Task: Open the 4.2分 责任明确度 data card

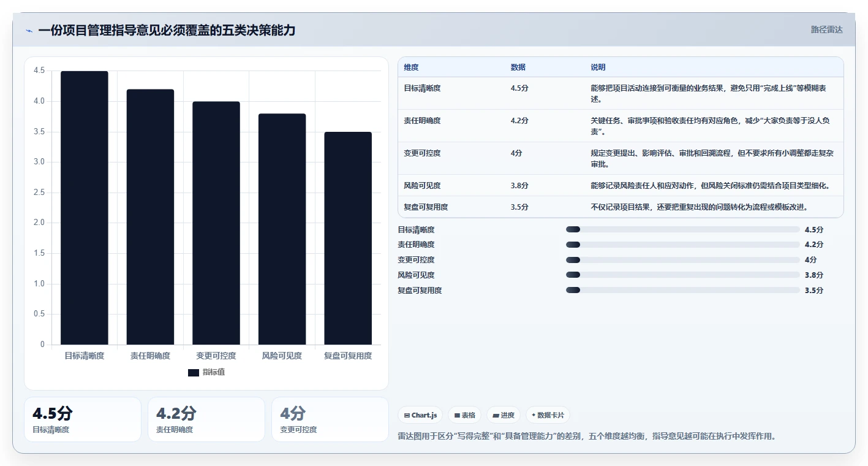Action: [x=206, y=419]
